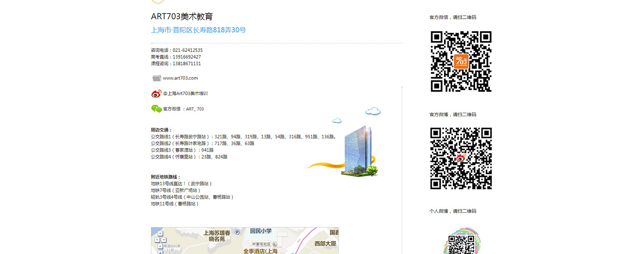Click the 高考直线：13916692427 line
This screenshot has height=254, width=644.
click(x=176, y=57)
